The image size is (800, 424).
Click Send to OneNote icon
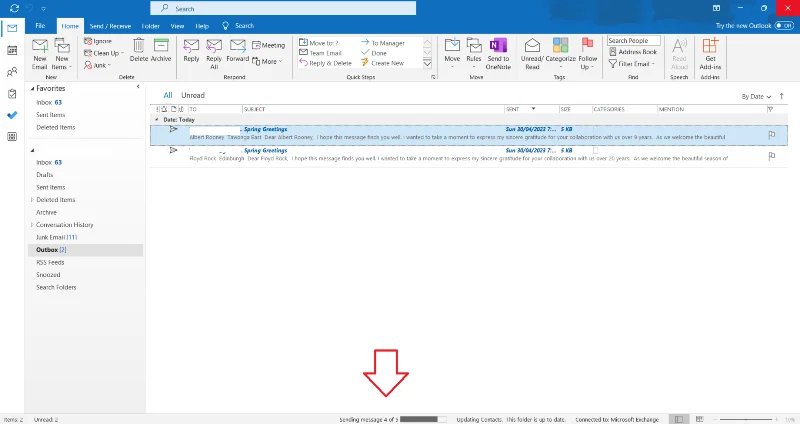498,46
